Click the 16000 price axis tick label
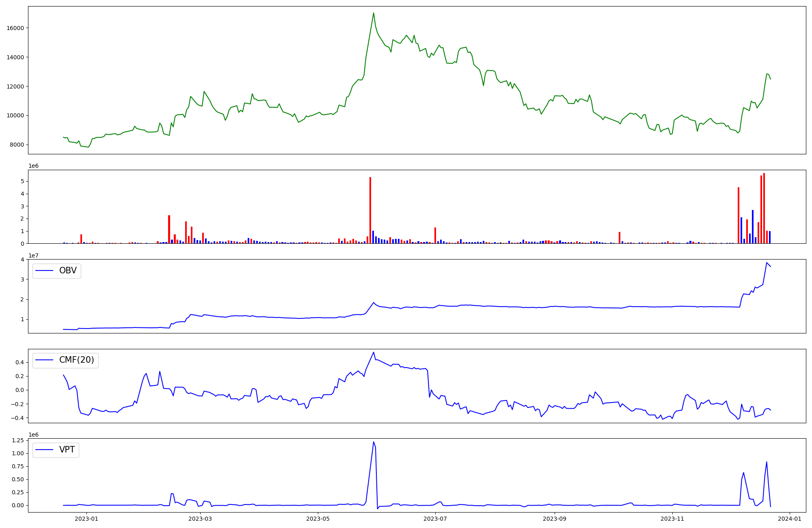 pyautogui.click(x=15, y=28)
